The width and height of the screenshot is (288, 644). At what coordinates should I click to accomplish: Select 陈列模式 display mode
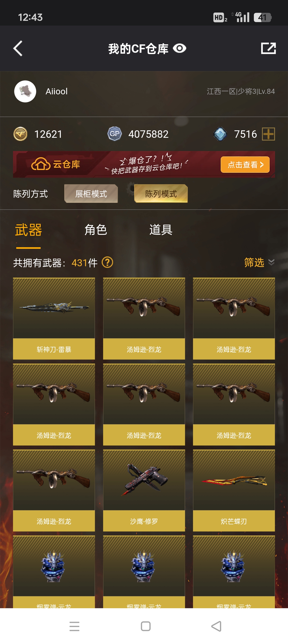[x=161, y=194]
